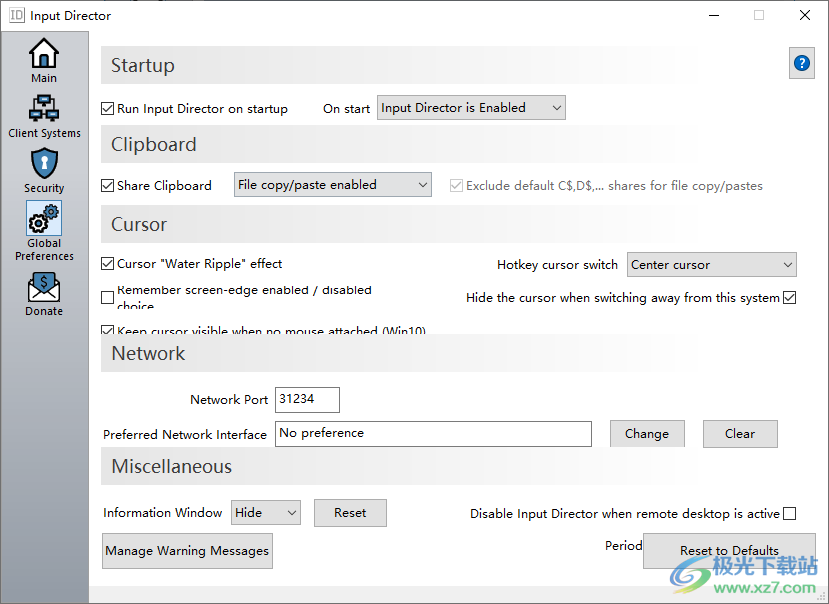
Task: Click the Global Preferences tab label
Action: click(x=44, y=250)
